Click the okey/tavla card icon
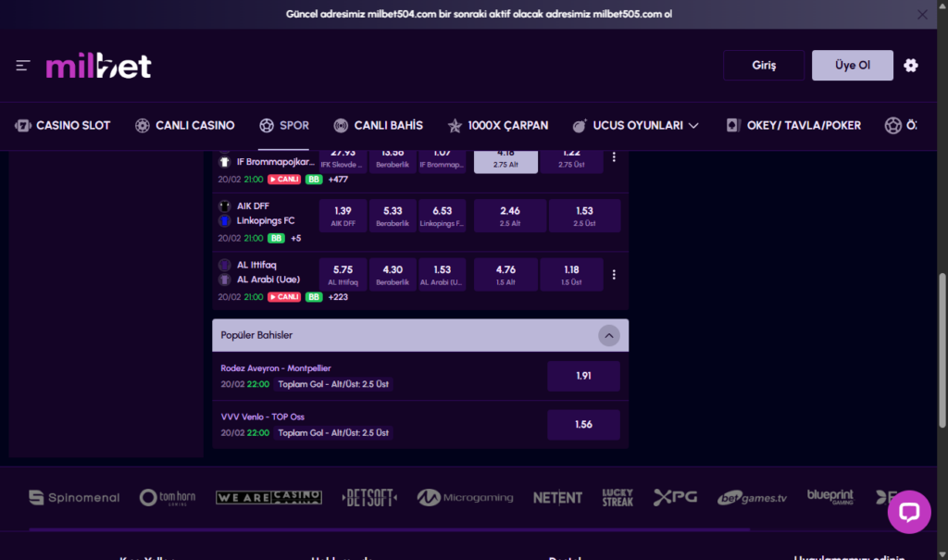948x560 pixels. pos(733,126)
